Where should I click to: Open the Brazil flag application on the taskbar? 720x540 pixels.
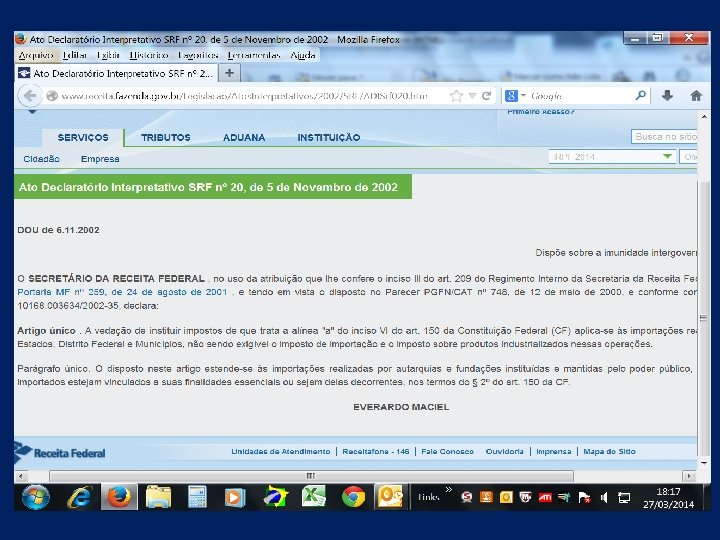pyautogui.click(x=276, y=497)
